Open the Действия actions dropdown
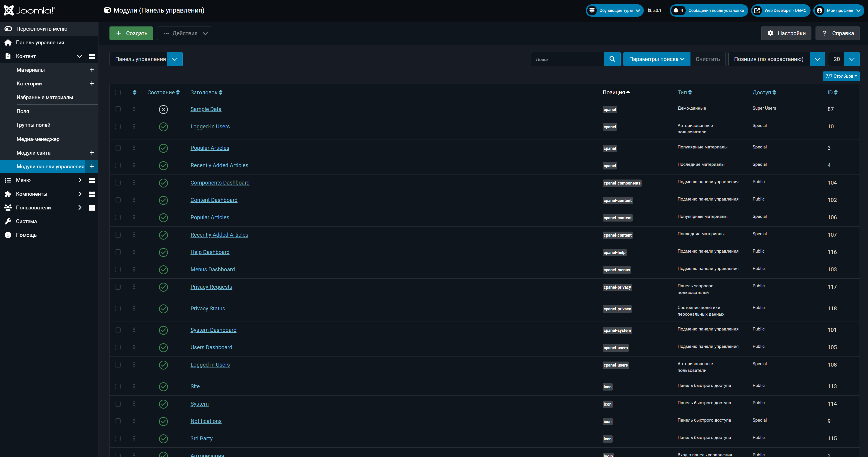Image resolution: width=868 pixels, height=457 pixels. coord(185,33)
